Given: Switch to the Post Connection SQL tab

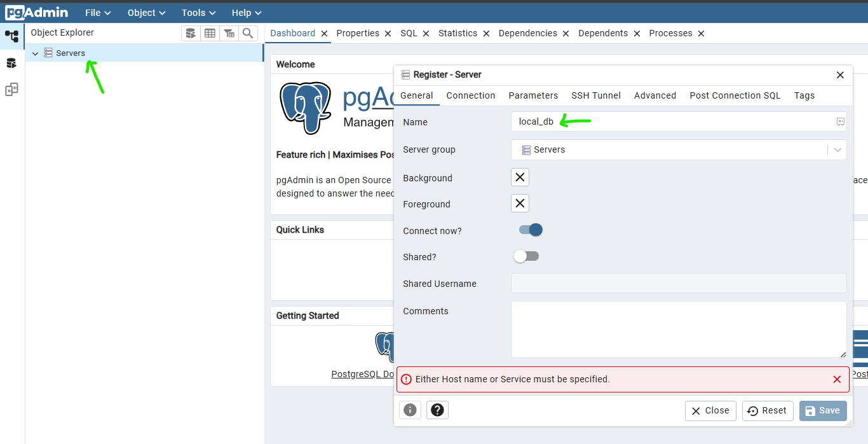Looking at the screenshot, I should click(x=735, y=95).
